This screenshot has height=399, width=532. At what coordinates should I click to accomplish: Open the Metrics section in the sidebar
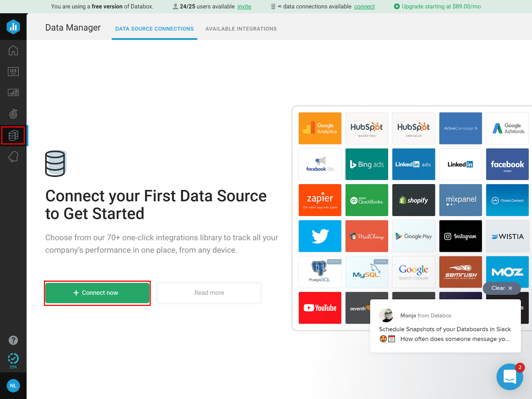point(13,71)
